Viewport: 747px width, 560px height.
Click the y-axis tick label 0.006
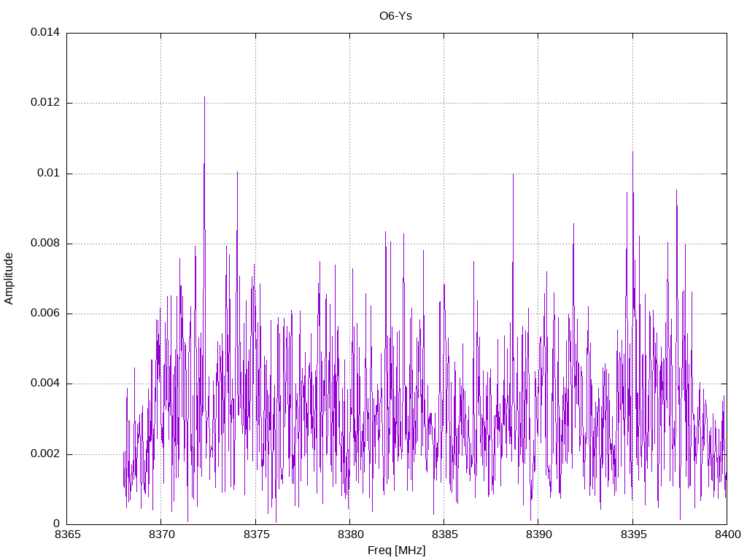coord(45,314)
